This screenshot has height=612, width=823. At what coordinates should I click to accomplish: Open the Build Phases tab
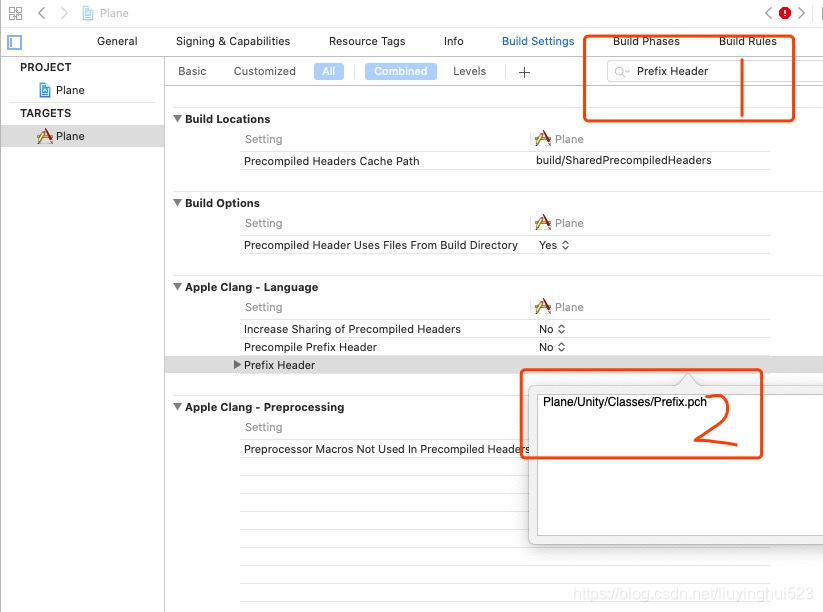click(x=646, y=41)
